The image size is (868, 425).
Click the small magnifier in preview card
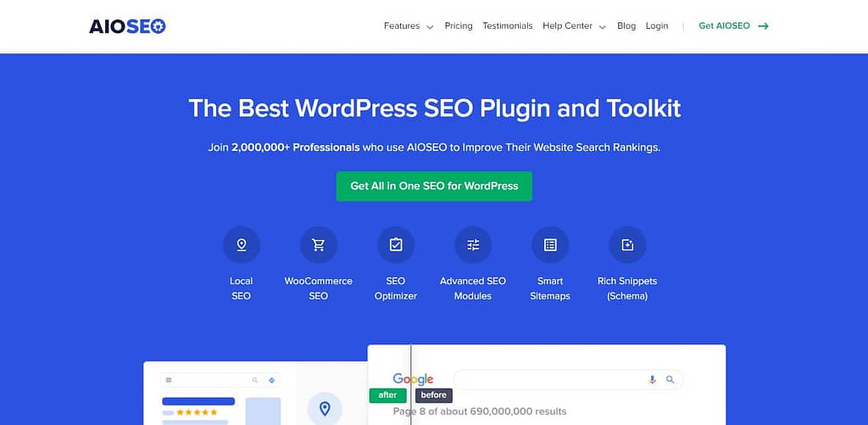tap(254, 380)
